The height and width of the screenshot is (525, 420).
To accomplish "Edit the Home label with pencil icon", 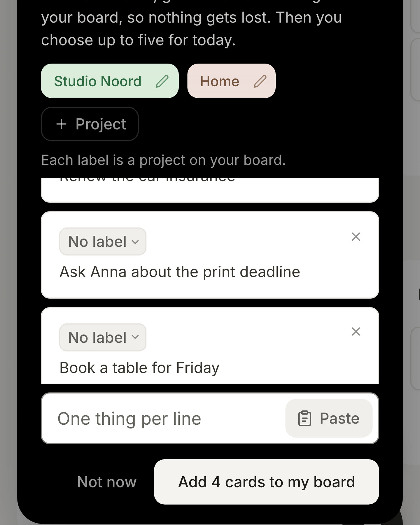I will (x=260, y=81).
